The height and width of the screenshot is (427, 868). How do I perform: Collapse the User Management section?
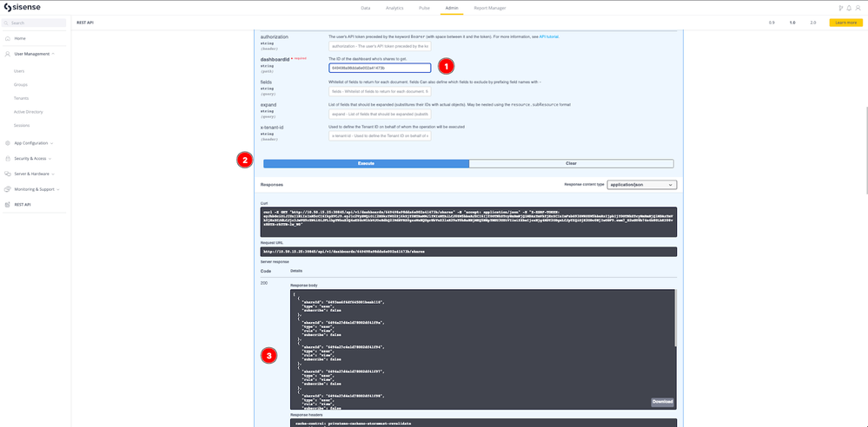click(x=52, y=54)
